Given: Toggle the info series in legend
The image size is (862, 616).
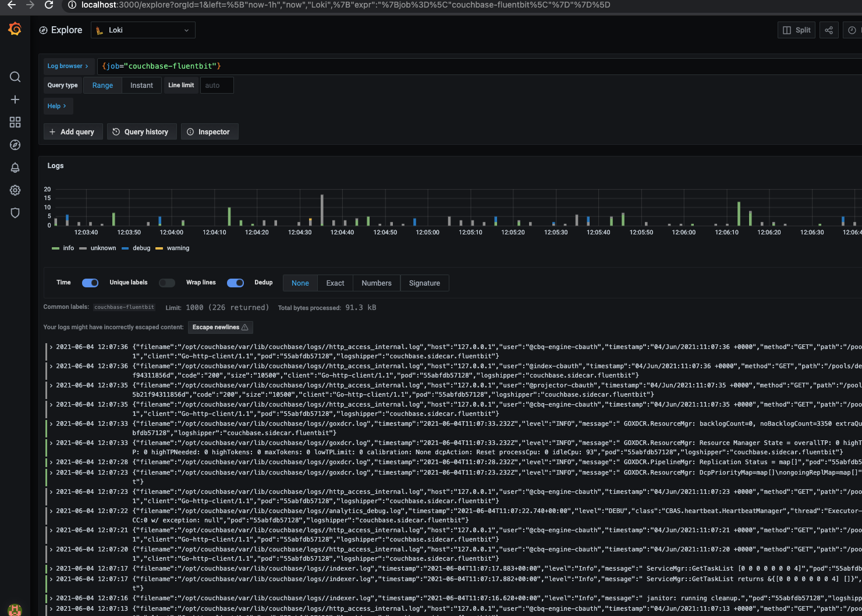Looking at the screenshot, I should click(x=63, y=248).
